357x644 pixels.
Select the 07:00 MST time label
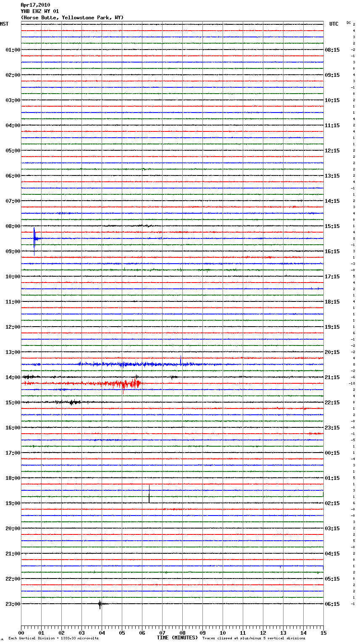13,201
